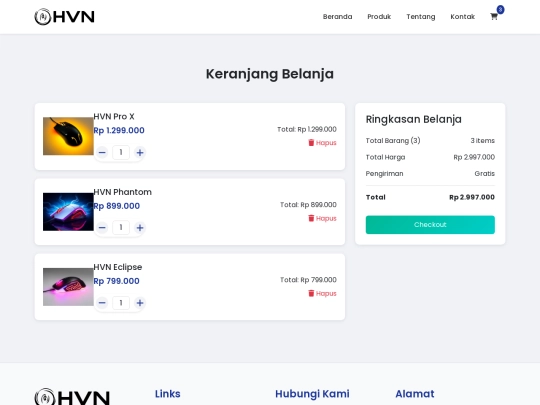Open HVN Phantom product thumbnail
This screenshot has width=540, height=405.
(68, 212)
